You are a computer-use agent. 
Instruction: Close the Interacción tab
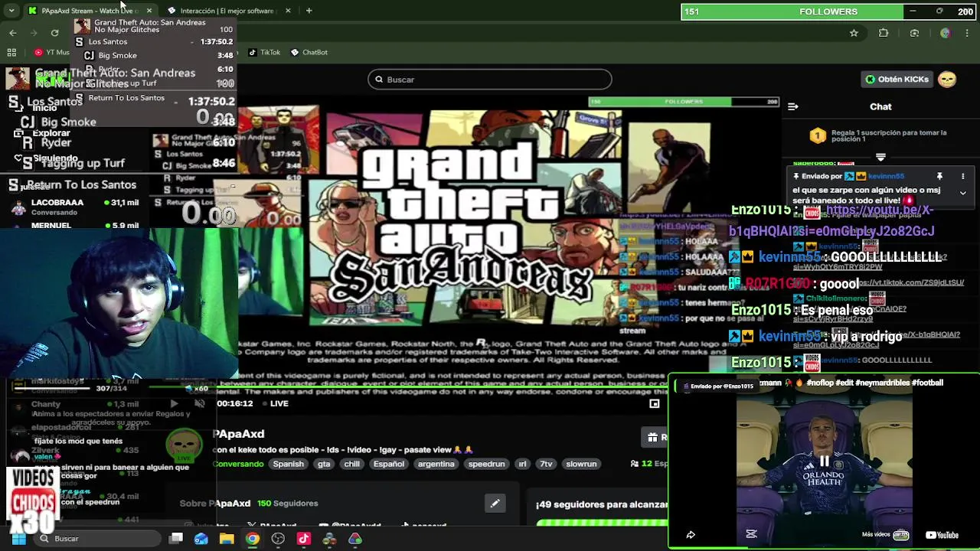pos(288,11)
